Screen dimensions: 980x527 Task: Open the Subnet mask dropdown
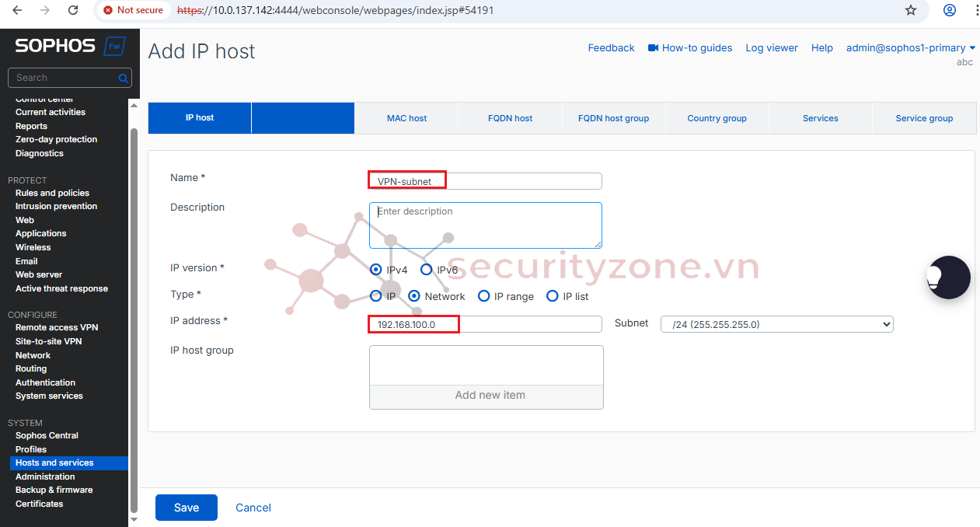(x=776, y=324)
